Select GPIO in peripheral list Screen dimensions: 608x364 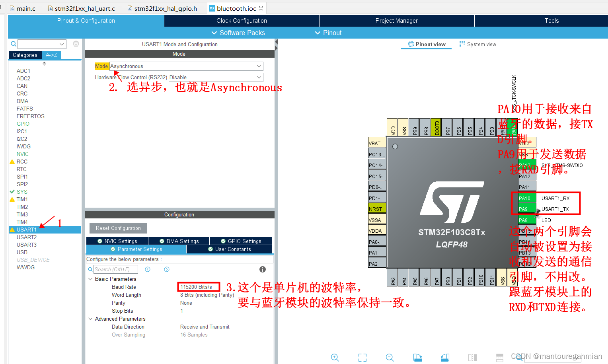click(23, 124)
